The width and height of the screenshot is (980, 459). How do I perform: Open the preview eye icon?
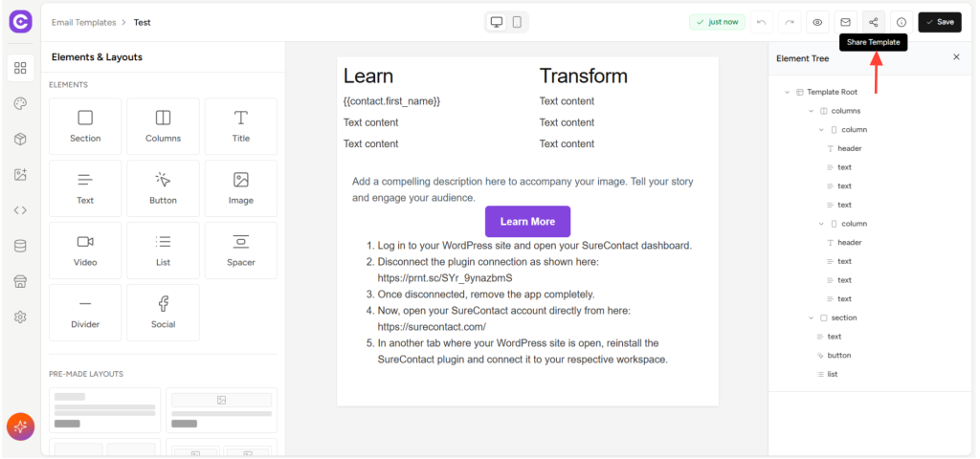pyautogui.click(x=817, y=22)
